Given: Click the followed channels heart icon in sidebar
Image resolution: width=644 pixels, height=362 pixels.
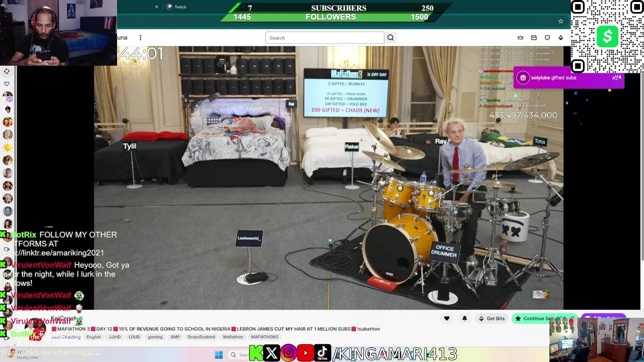Looking at the screenshot, I should pos(7,84).
